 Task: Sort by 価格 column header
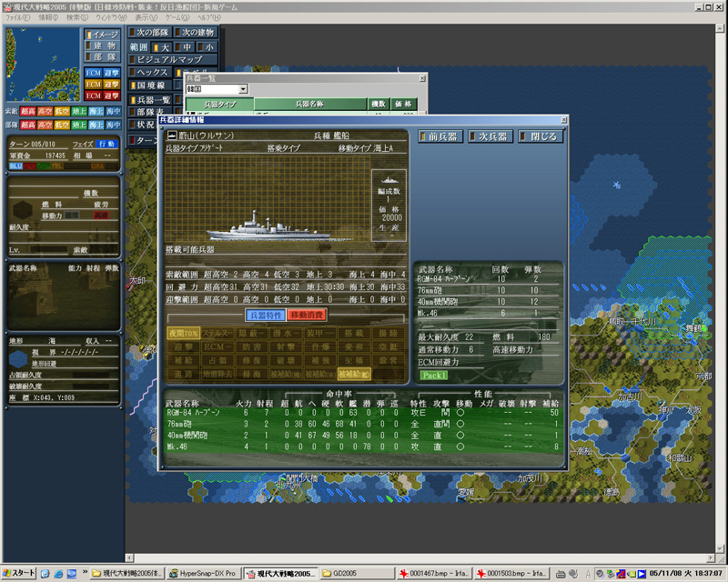(403, 104)
